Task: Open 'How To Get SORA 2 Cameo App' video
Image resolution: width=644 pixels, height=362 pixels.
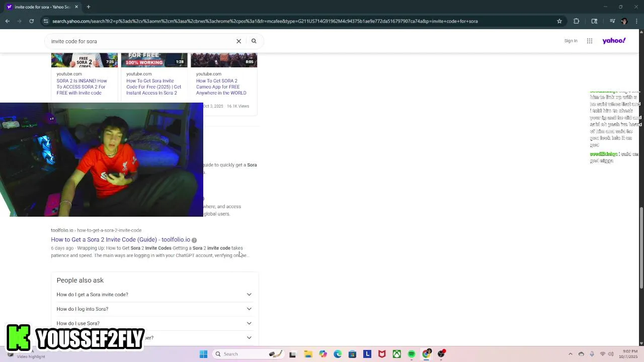Action: (221, 86)
